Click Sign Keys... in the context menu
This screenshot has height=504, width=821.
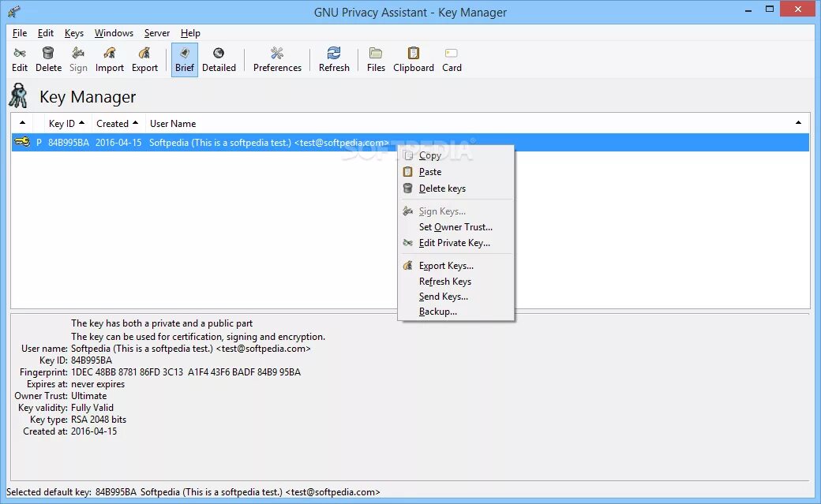click(455, 211)
